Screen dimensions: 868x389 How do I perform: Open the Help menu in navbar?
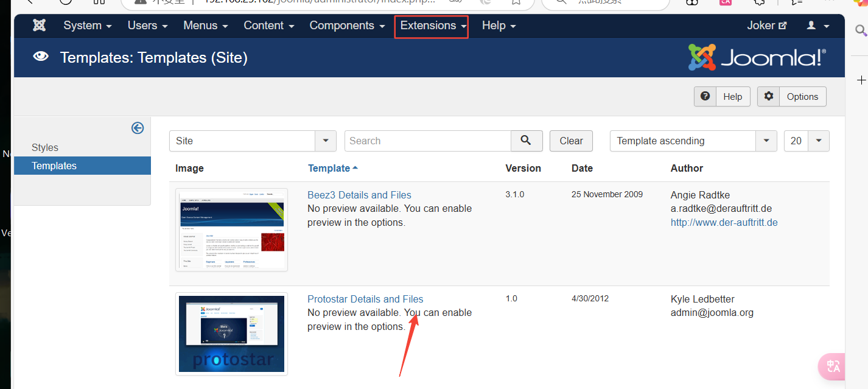click(x=499, y=26)
